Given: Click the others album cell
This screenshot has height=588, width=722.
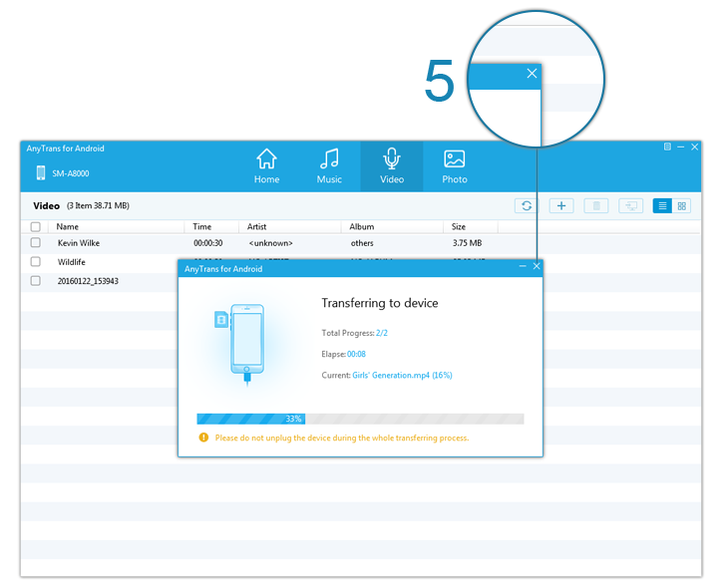Looking at the screenshot, I should click(362, 243).
